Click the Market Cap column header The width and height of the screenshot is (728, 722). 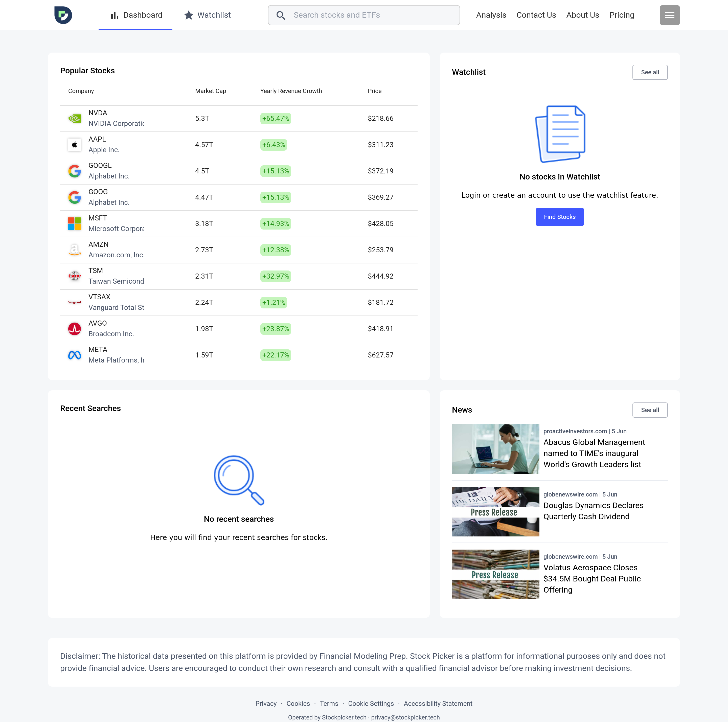(211, 91)
